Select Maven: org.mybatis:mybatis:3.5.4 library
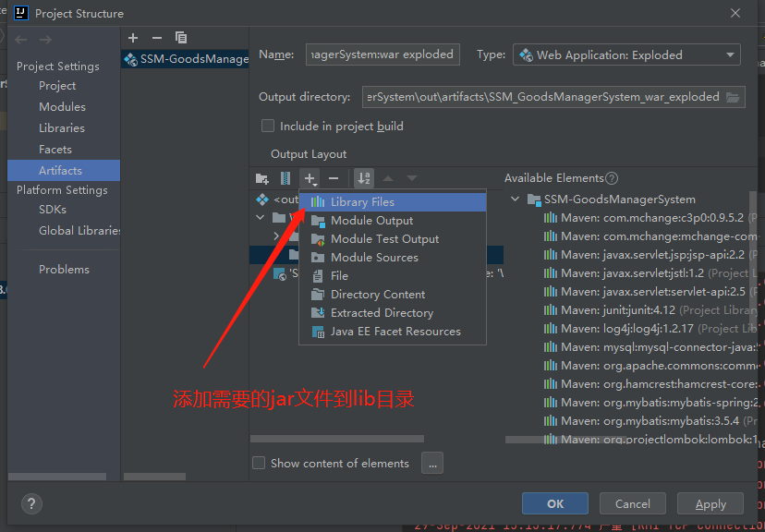 650,421
